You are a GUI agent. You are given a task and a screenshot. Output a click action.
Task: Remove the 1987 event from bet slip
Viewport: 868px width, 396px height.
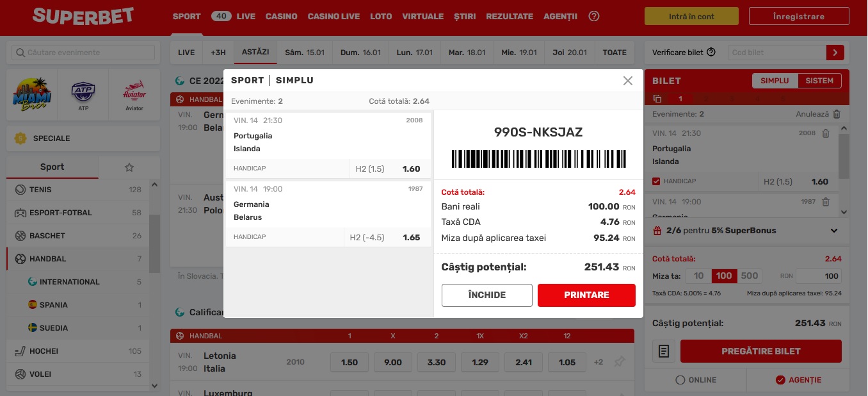pos(826,202)
